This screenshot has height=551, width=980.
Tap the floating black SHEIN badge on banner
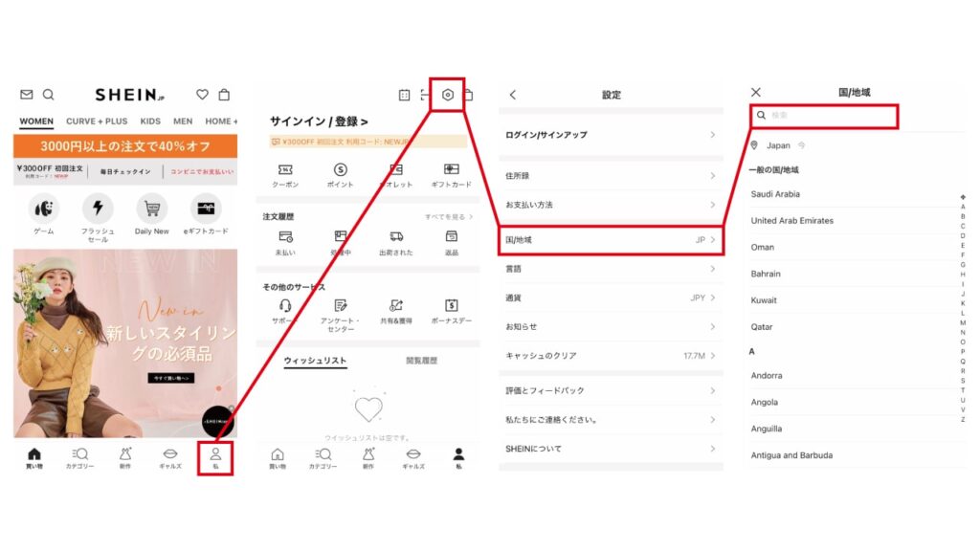point(217,422)
